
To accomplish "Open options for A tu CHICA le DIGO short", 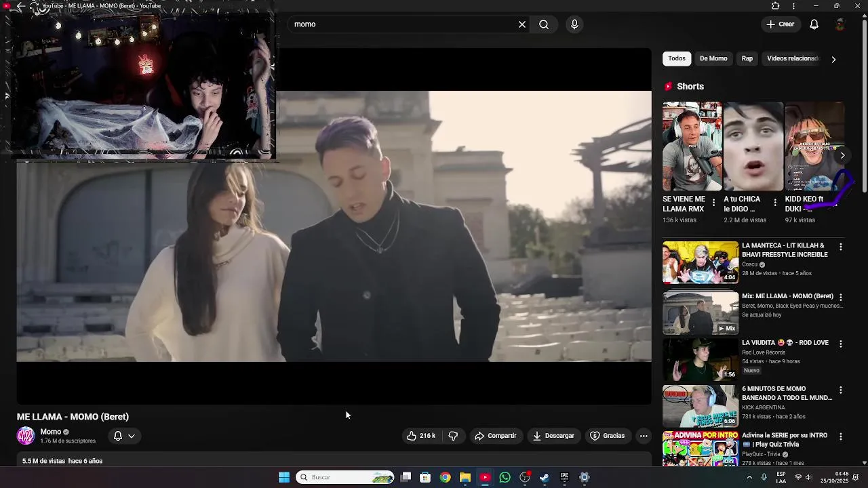I will (x=775, y=203).
